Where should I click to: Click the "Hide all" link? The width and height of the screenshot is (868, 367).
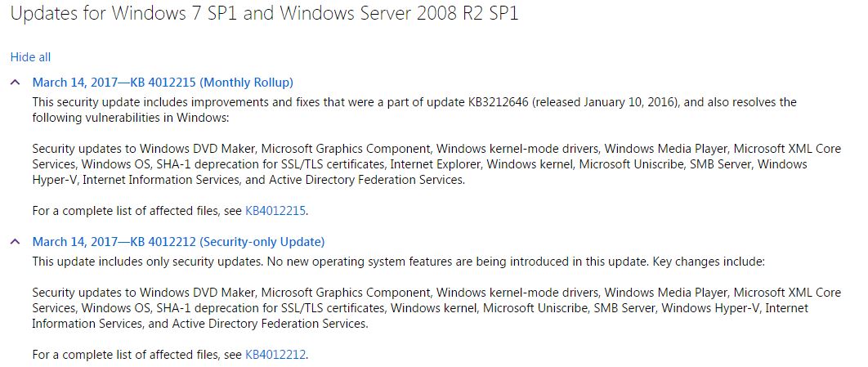tap(30, 57)
